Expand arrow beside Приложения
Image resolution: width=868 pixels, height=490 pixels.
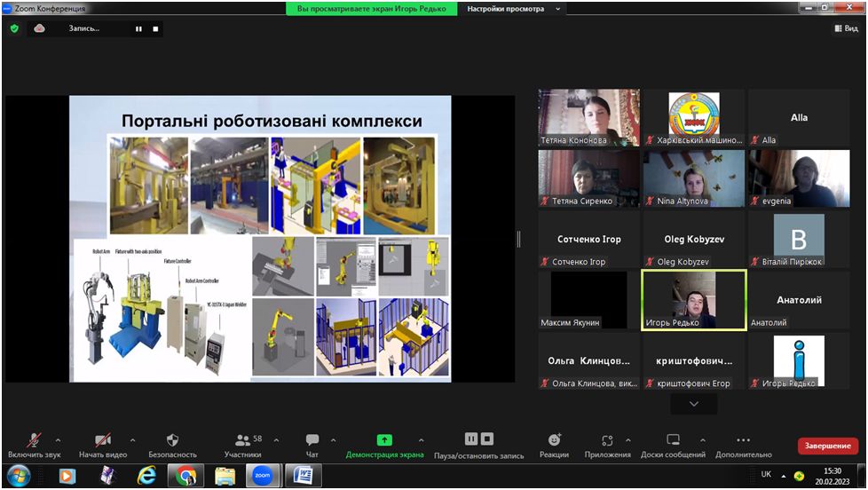pos(627,440)
